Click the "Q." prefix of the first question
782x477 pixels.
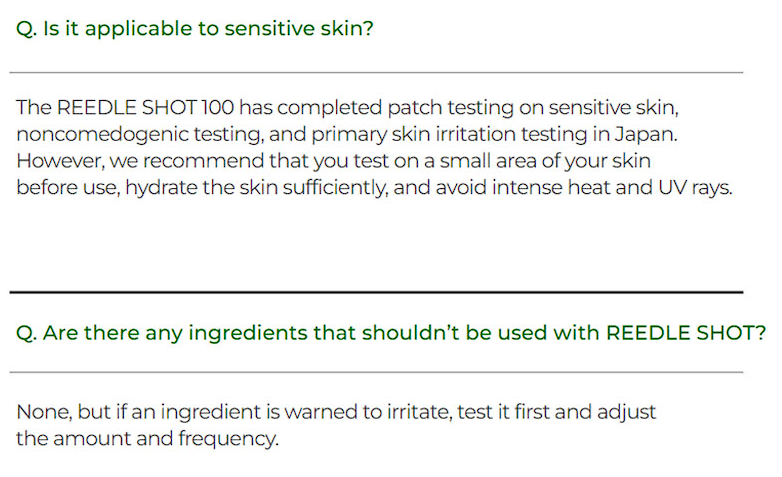[27, 28]
